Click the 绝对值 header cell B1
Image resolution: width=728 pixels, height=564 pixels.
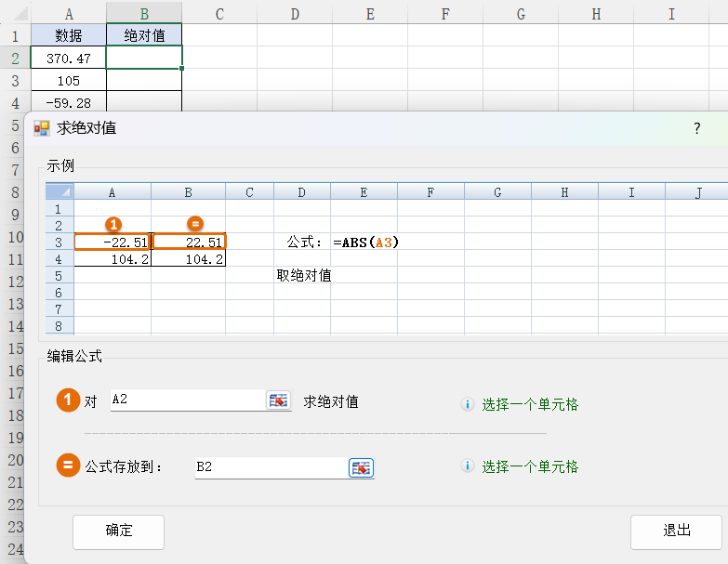[144, 35]
